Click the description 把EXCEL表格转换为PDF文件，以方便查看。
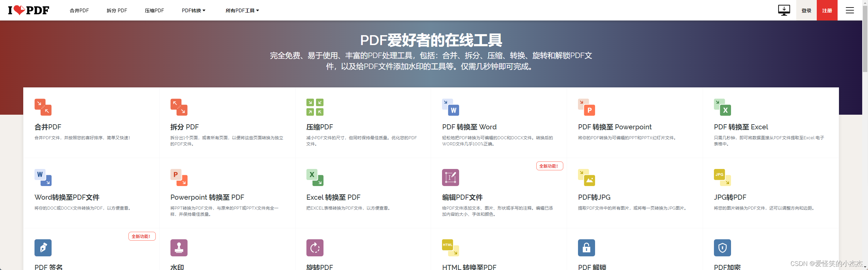 click(349, 208)
